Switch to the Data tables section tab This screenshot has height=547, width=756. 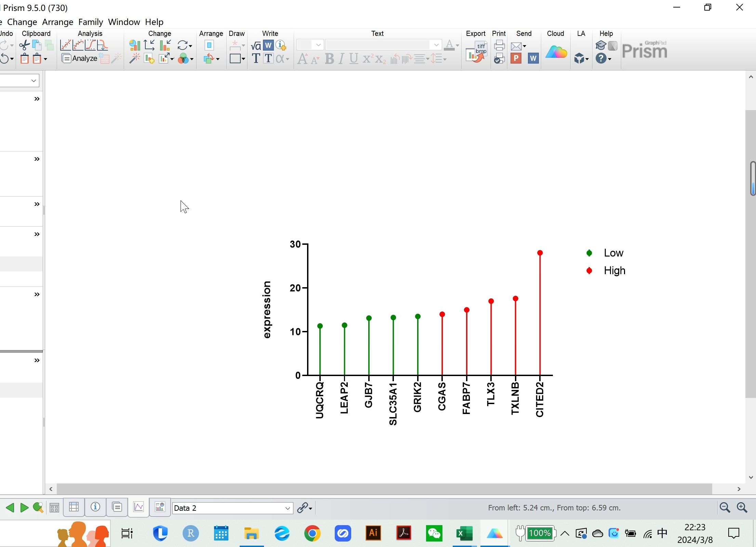[74, 507]
